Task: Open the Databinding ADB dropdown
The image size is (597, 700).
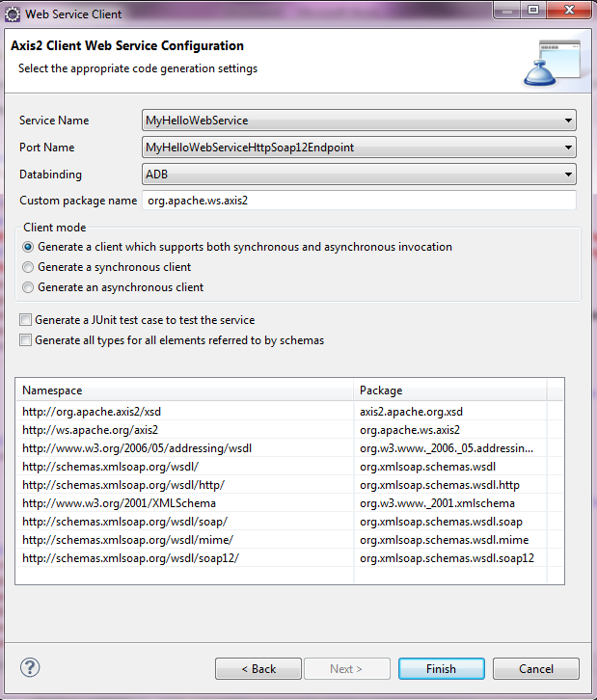Action: point(359,175)
